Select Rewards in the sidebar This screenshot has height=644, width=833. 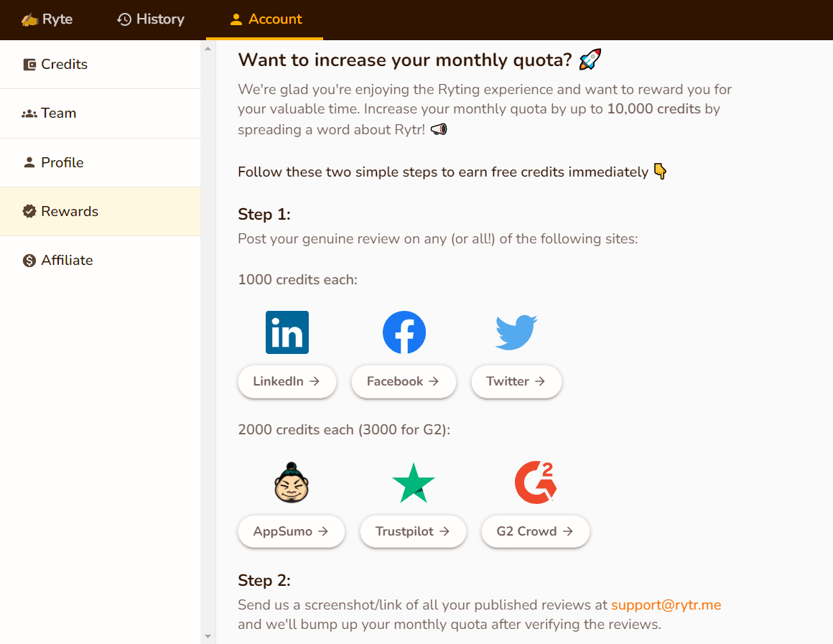click(70, 211)
